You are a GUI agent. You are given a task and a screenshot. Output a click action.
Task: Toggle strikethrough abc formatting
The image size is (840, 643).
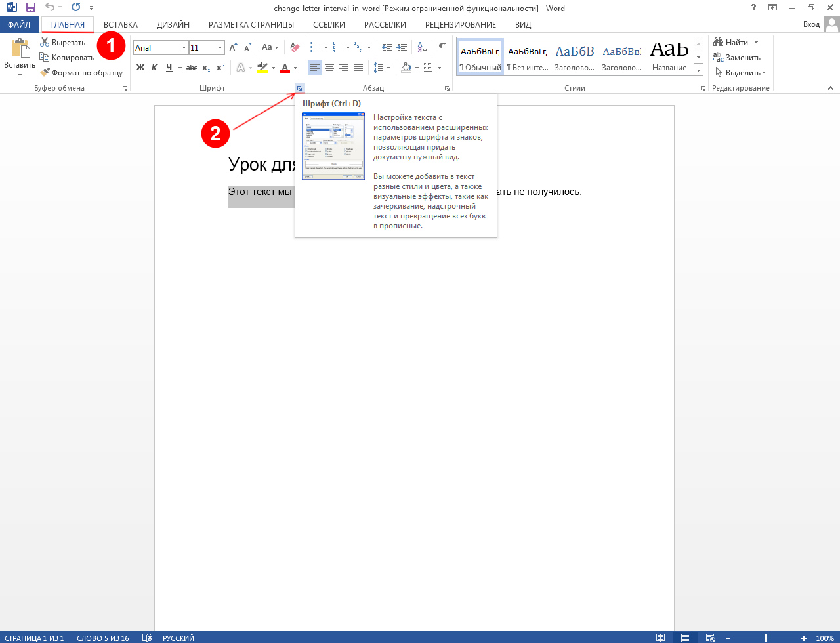click(192, 68)
